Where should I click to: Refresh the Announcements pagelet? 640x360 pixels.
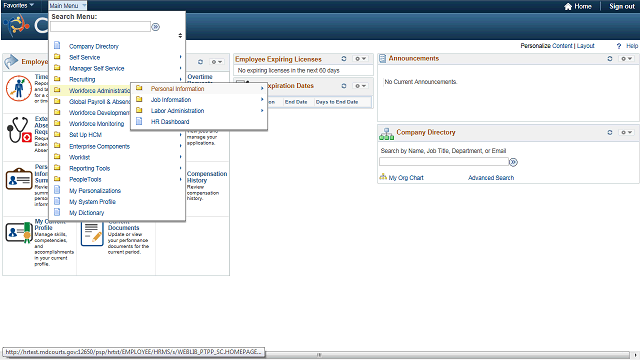610,59
